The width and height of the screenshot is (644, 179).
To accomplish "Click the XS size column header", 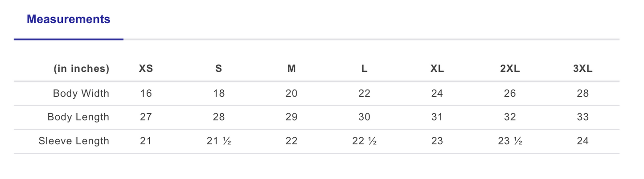I will [146, 69].
